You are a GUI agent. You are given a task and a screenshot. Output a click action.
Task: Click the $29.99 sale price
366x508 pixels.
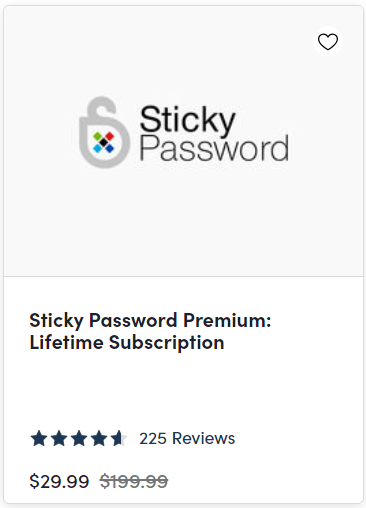[59, 481]
